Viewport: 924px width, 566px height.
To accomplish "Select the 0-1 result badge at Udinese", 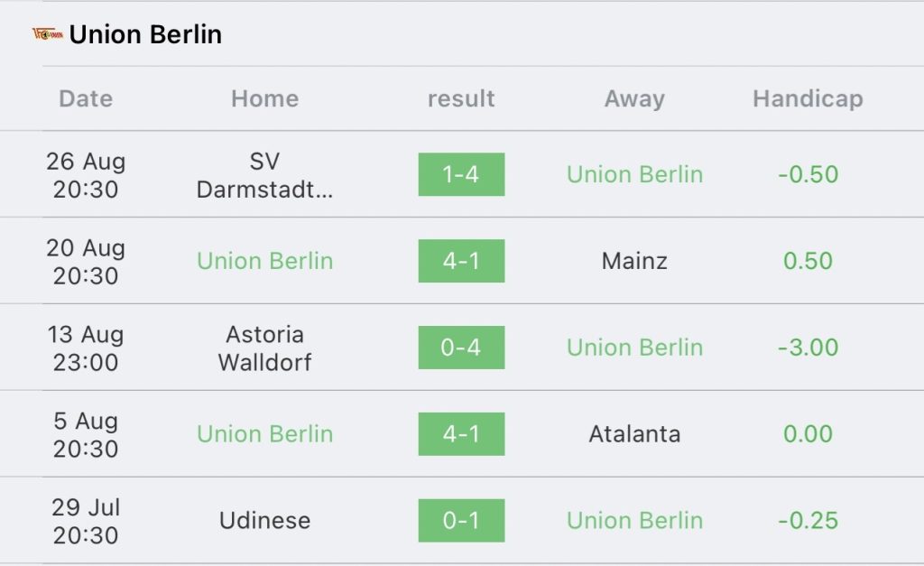I will click(x=461, y=521).
